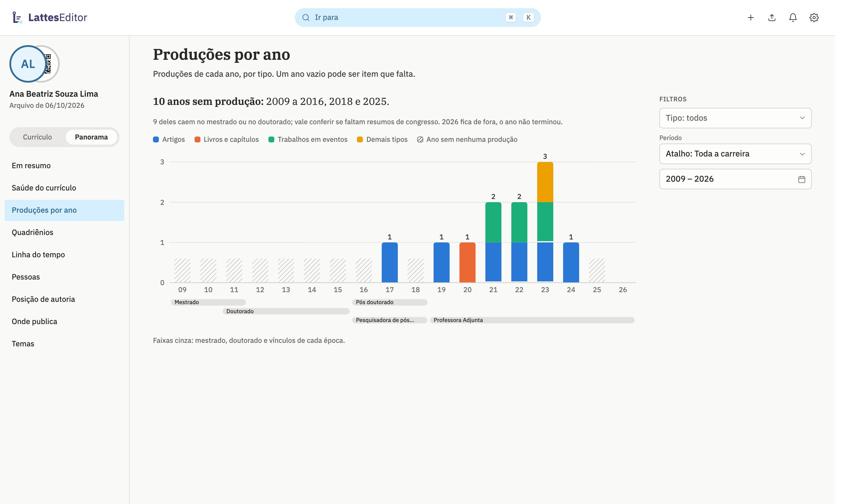Open Quadriênios view
The image size is (844, 504).
pyautogui.click(x=64, y=233)
